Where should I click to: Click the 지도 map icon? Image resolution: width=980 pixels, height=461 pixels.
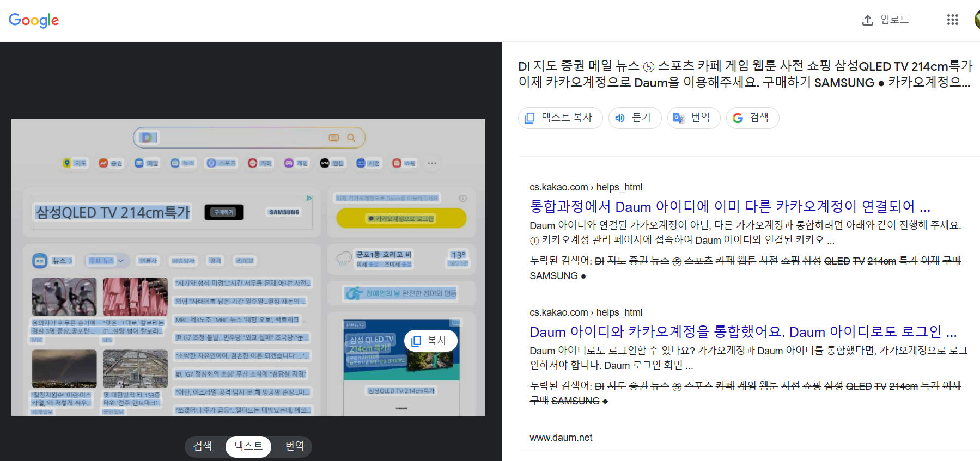tap(67, 163)
